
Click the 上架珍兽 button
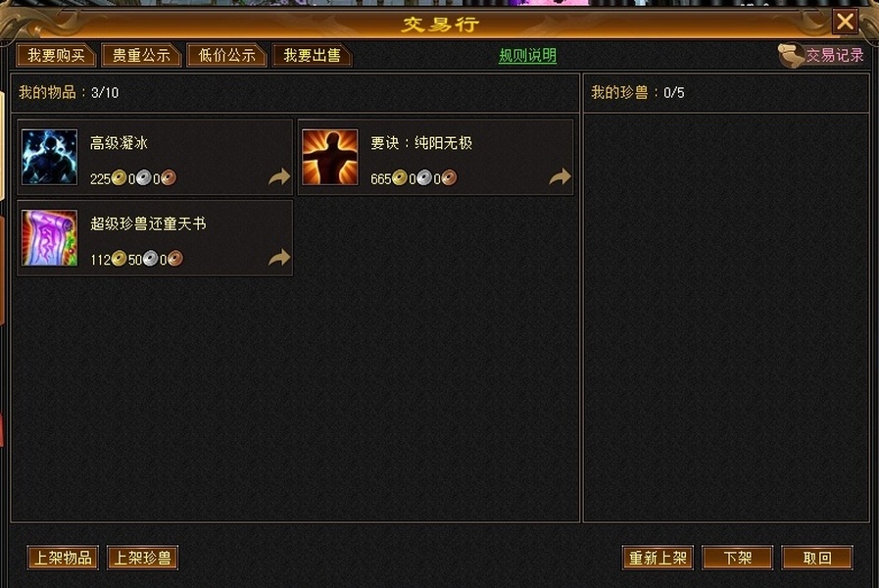coord(142,558)
